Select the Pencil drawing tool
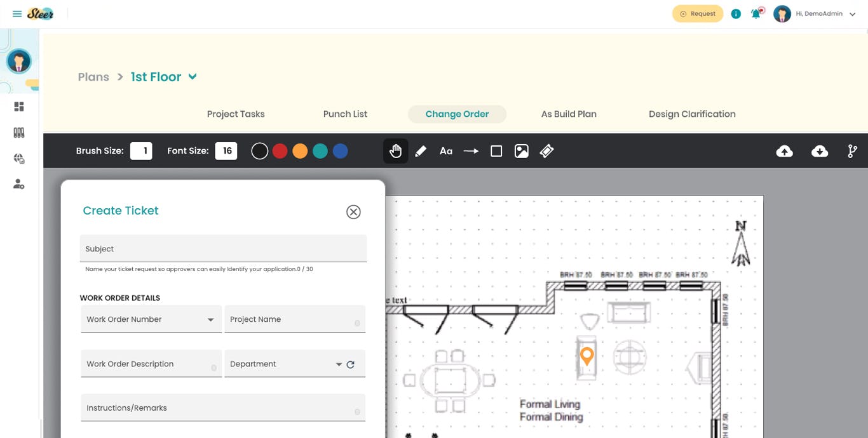This screenshot has width=868, height=438. point(420,150)
